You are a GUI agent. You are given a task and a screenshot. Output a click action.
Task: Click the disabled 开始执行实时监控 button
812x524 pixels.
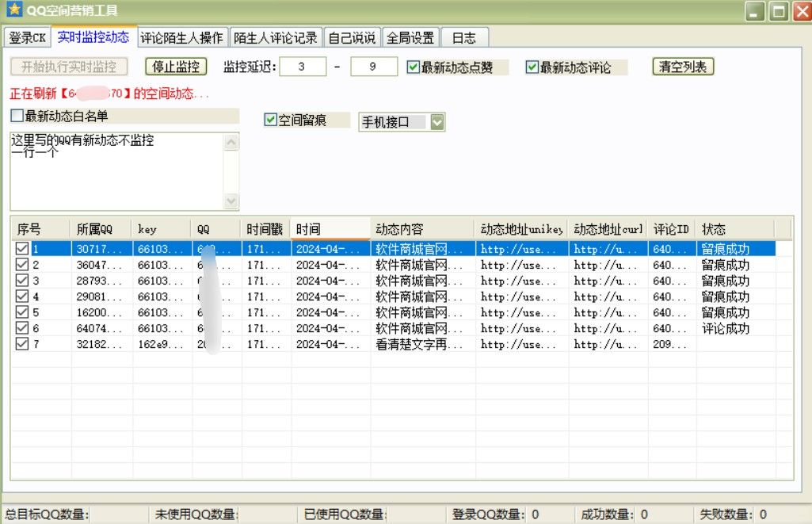tap(69, 67)
